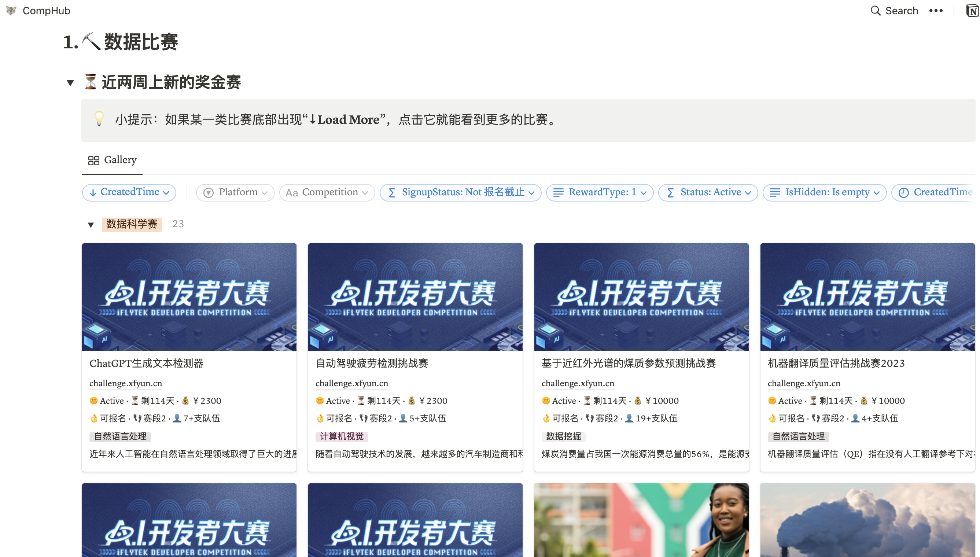Click the hourglass emoji in heading
Viewport: 980px width, 557px height.
click(x=90, y=82)
